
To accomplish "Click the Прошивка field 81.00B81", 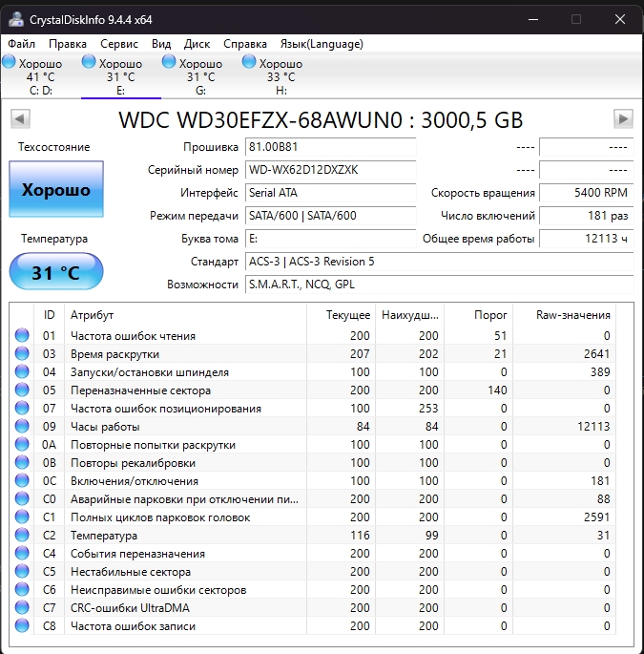I will click(330, 147).
